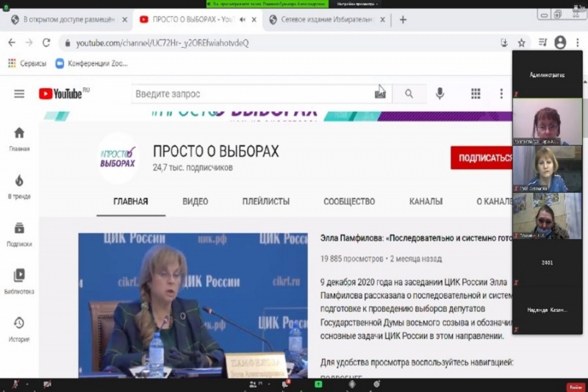Click the 24,7 тыс. подписчиков text
588x392 pixels.
click(193, 168)
